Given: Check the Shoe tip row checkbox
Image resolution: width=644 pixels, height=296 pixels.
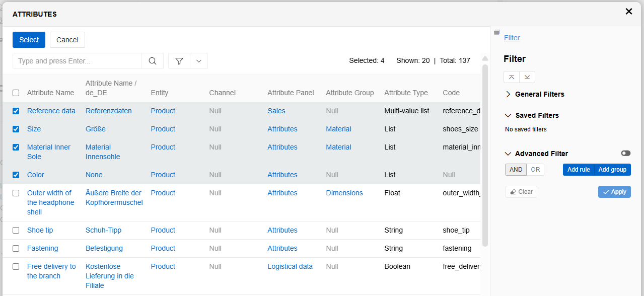Looking at the screenshot, I should point(16,231).
